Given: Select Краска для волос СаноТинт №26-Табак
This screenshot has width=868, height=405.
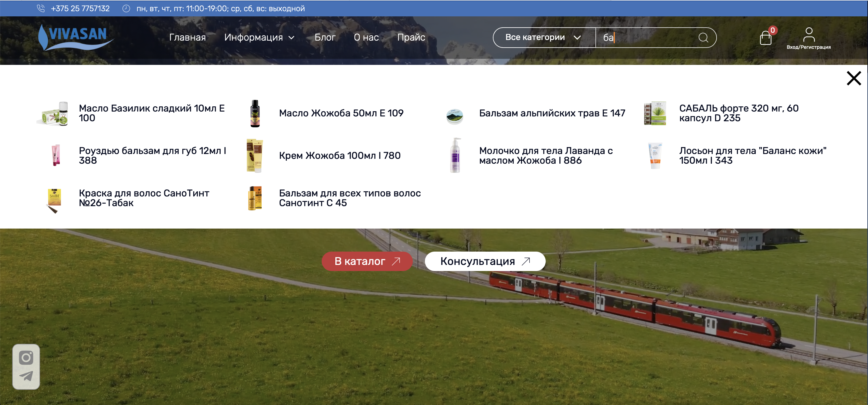Looking at the screenshot, I should [144, 198].
